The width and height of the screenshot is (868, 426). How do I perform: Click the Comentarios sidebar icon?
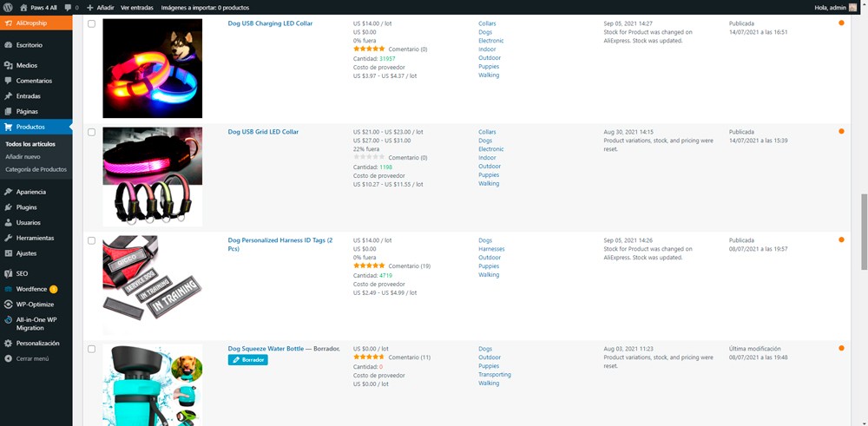click(x=9, y=81)
